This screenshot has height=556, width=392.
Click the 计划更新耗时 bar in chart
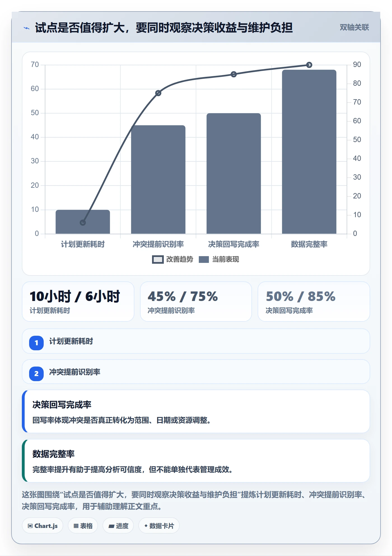pos(83,222)
